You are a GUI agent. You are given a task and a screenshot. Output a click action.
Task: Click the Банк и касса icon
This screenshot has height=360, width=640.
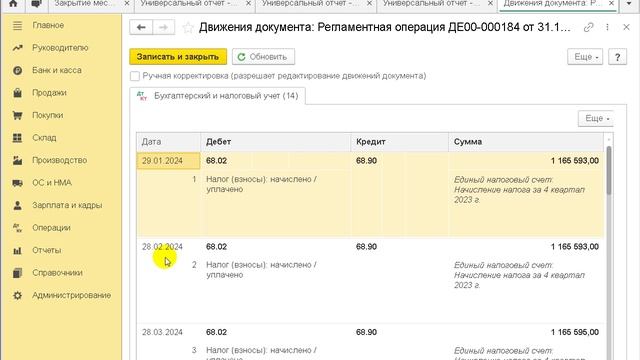[17, 70]
